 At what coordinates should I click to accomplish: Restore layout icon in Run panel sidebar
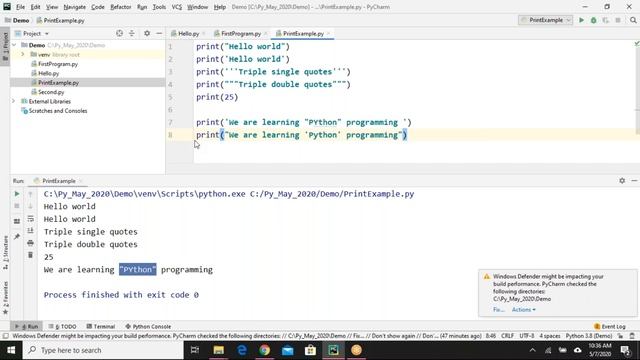pos(17,221)
